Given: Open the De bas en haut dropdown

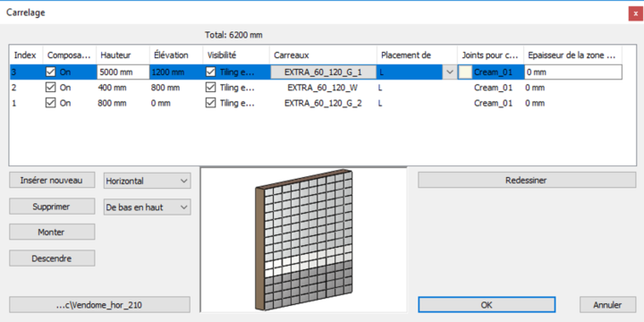Looking at the screenshot, I should (147, 208).
